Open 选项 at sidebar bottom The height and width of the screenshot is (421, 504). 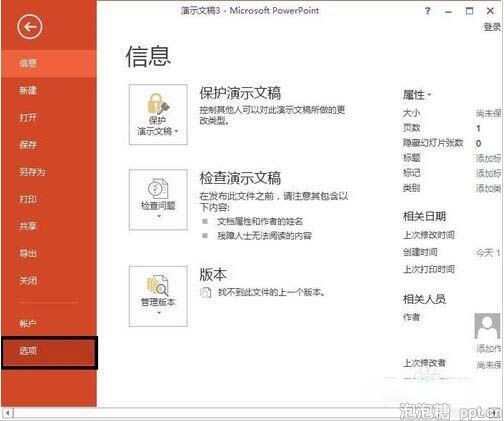coord(49,352)
